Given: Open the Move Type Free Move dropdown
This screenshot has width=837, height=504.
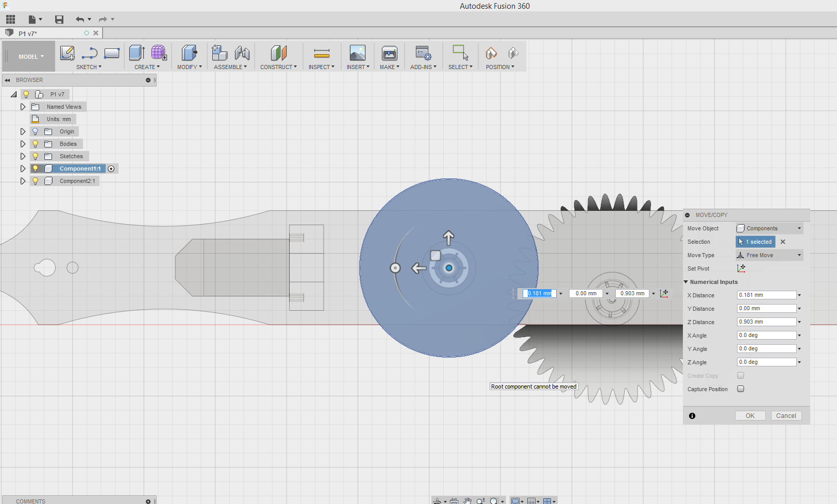Looking at the screenshot, I should point(769,255).
